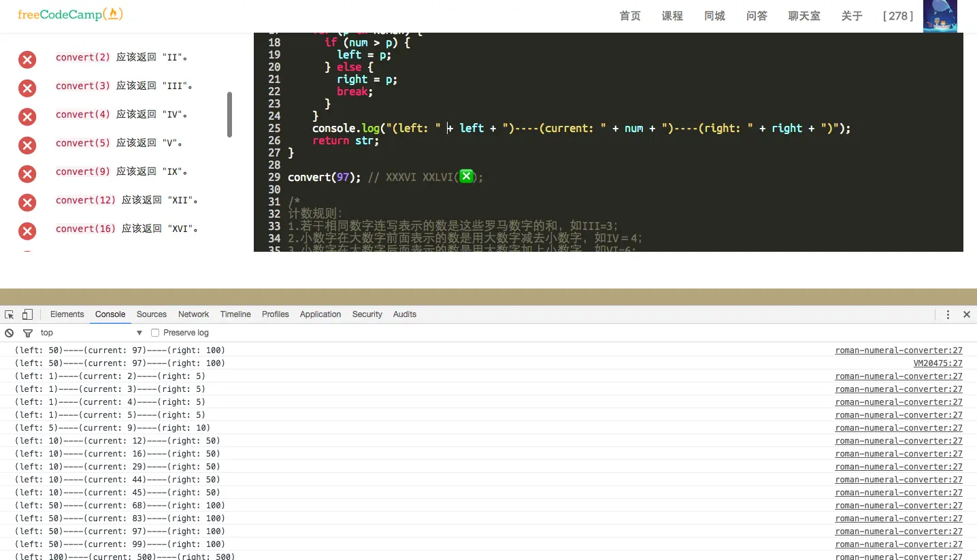Open the VM20475:27 source link
Screen dimensions: 977x560
pos(938,363)
